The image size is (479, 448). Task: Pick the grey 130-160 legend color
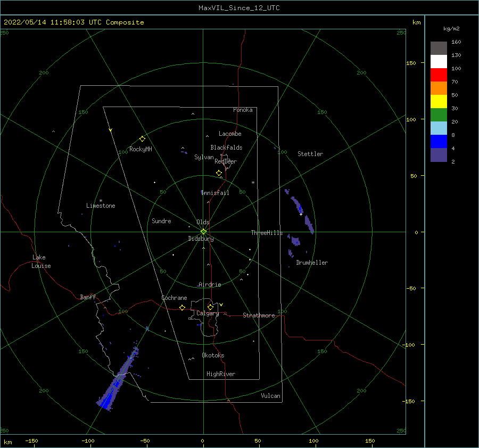point(439,48)
